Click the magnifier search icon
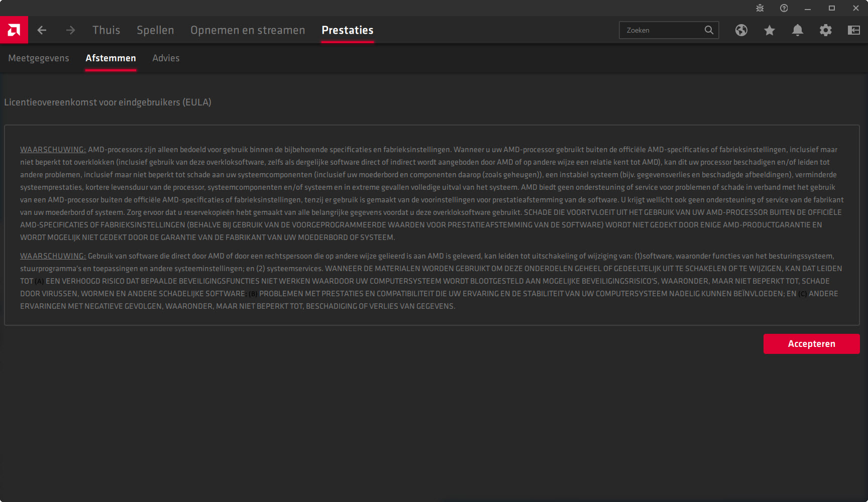 pos(709,30)
